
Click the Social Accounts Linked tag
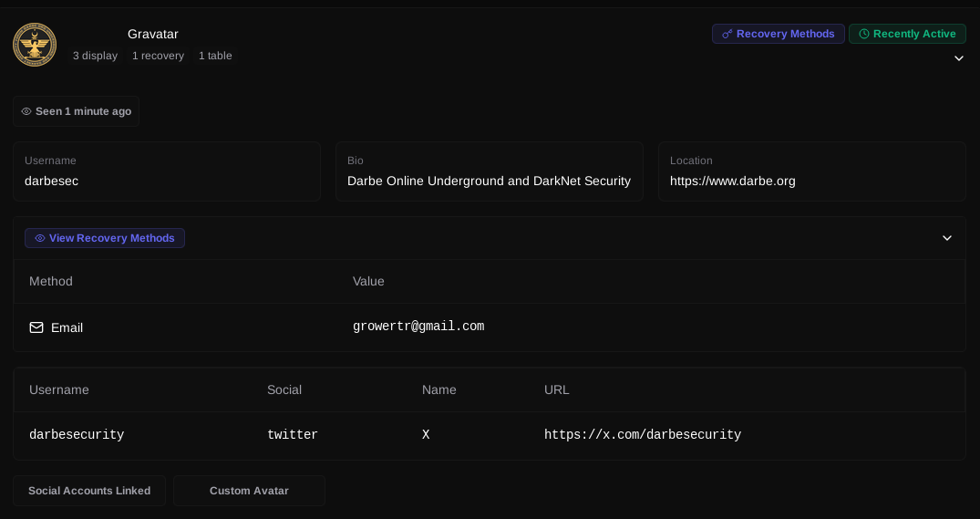(x=89, y=491)
